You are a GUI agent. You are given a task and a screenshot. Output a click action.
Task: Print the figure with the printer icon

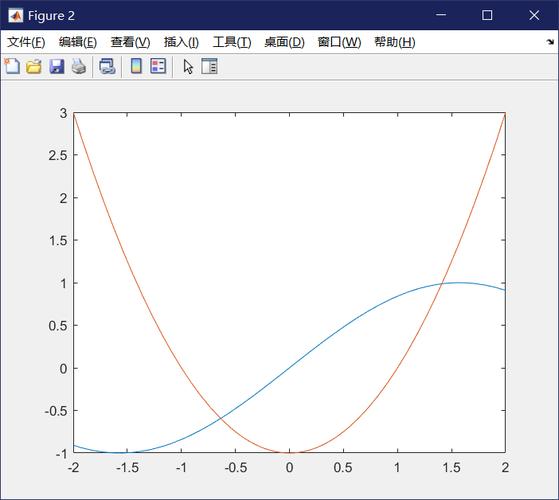point(79,66)
